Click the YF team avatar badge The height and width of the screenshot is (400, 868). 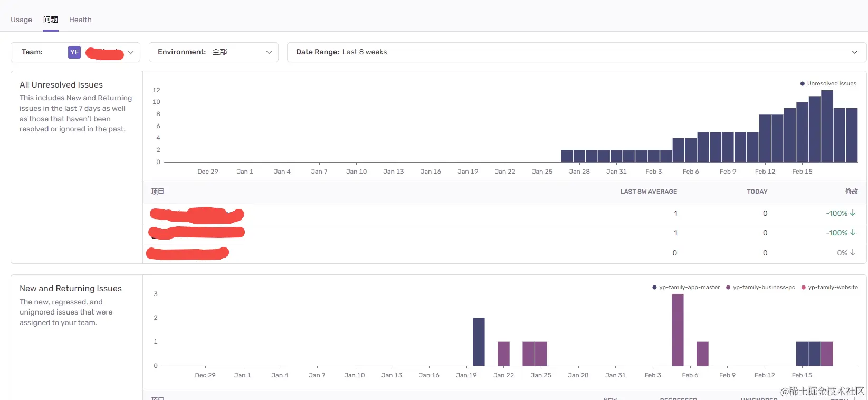(x=74, y=52)
